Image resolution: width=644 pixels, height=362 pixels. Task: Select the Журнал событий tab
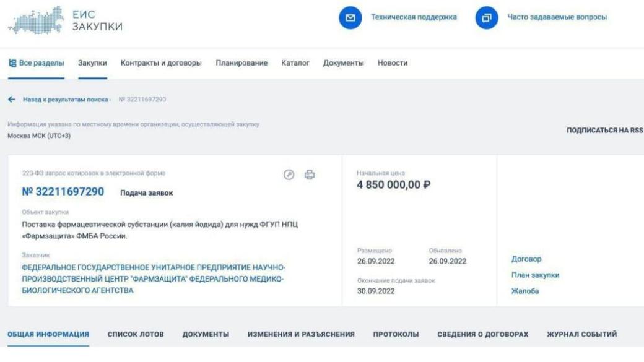click(x=581, y=335)
